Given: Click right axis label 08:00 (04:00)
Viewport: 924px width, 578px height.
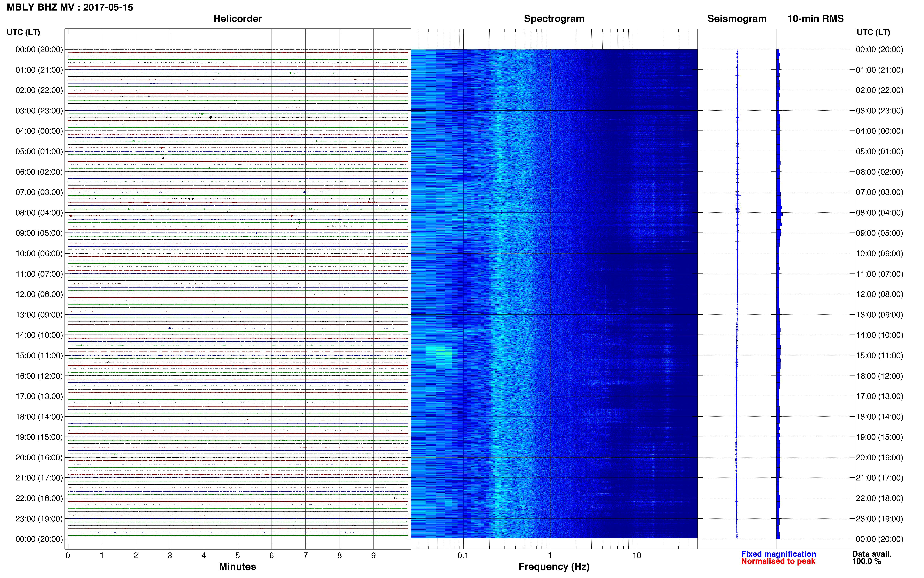Looking at the screenshot, I should (879, 213).
